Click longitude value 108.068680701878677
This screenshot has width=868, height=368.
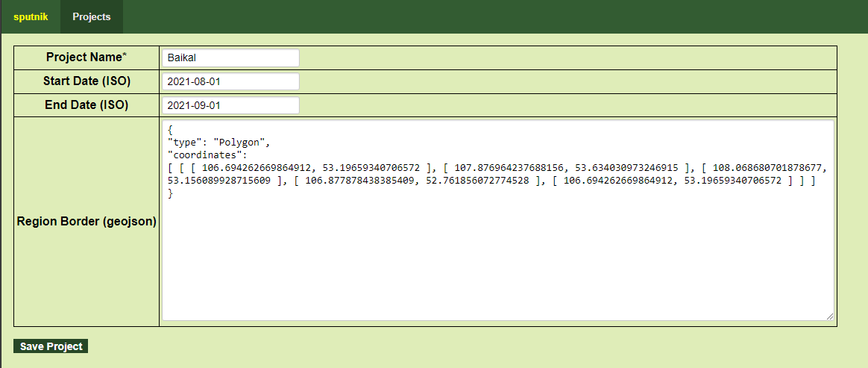click(770, 168)
